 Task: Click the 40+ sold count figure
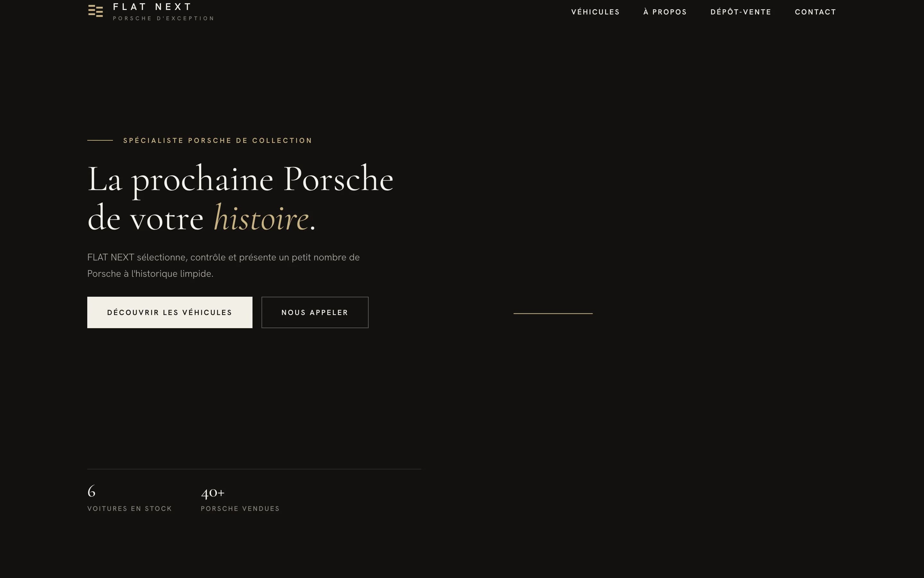point(213,492)
